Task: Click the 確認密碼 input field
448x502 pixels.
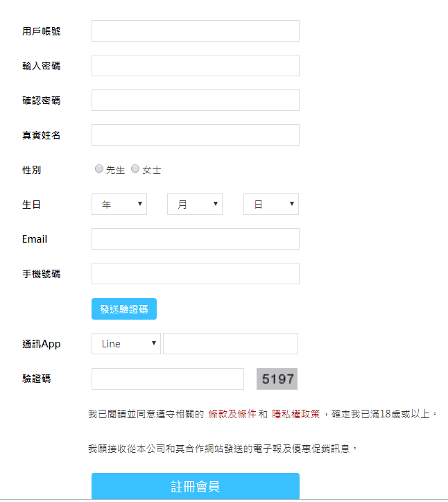Action: tap(196, 101)
